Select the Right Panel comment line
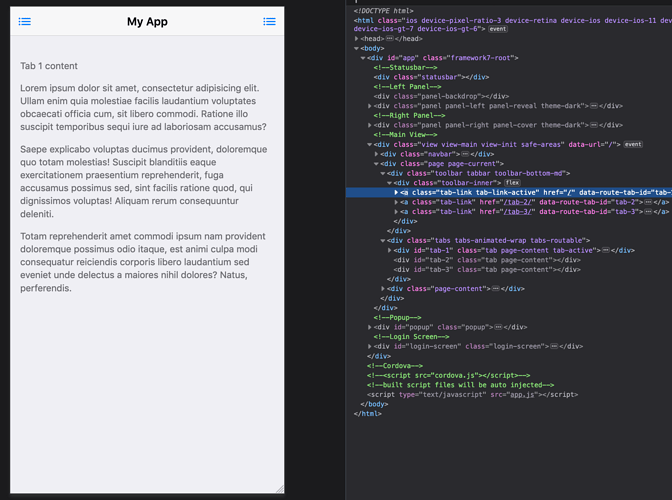This screenshot has width=672, height=500. (409, 115)
